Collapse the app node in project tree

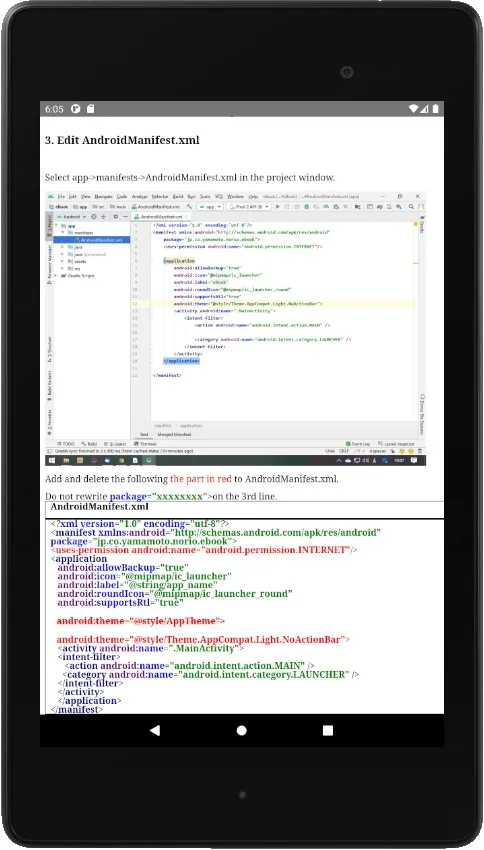[56, 226]
